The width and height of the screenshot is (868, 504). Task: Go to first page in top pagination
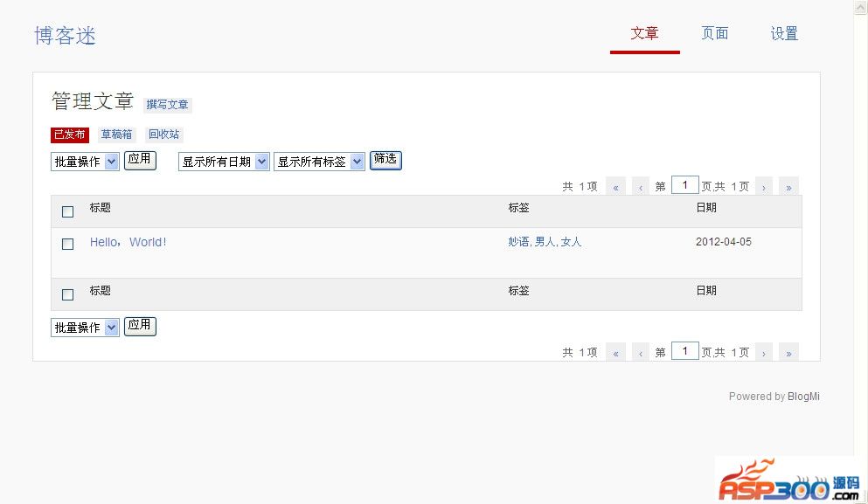tap(615, 187)
